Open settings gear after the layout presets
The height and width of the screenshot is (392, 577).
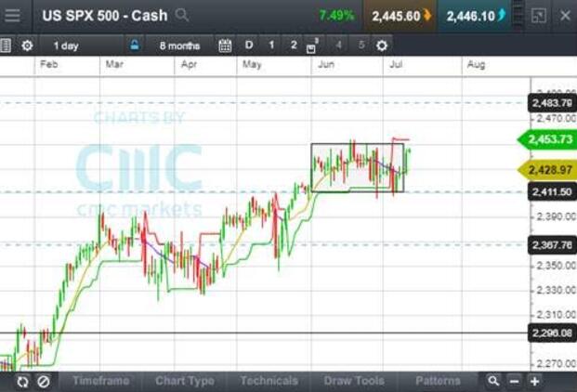pyautogui.click(x=384, y=46)
